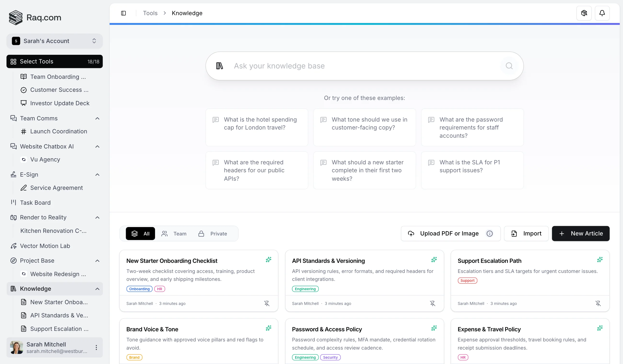Click the New Article button
The image size is (623, 364).
pyautogui.click(x=580, y=234)
